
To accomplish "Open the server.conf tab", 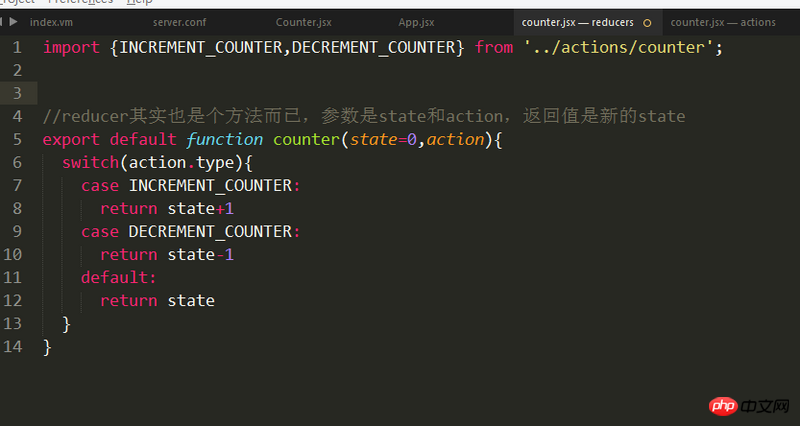I will point(182,22).
